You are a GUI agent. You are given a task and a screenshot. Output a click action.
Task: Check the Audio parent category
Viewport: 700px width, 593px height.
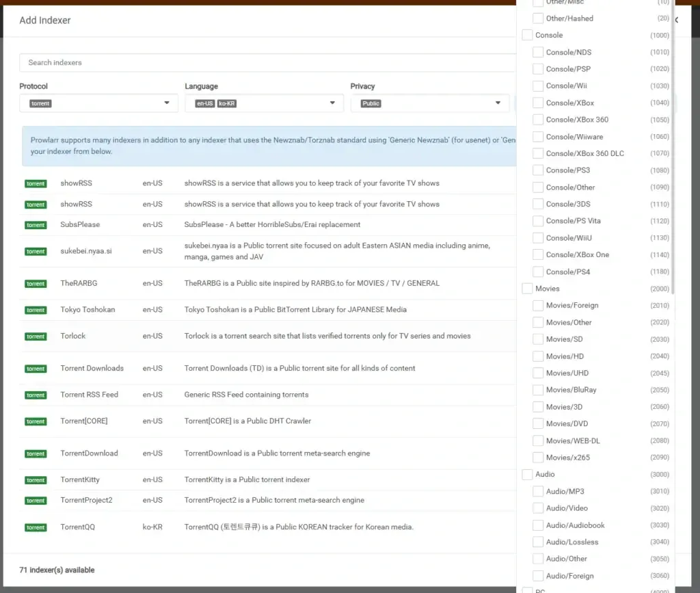point(526,474)
